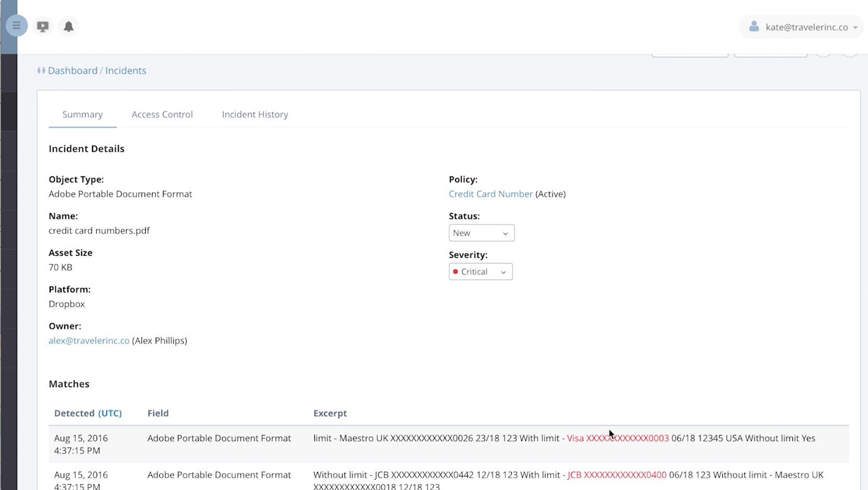Viewport: 868px width, 490px height.
Task: Select the Summary tab
Action: (x=83, y=114)
